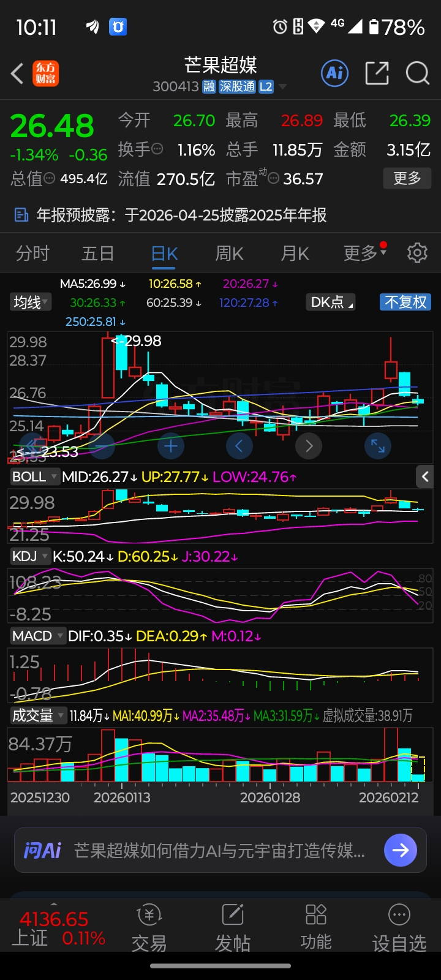The image size is (441, 980).
Task: Tap the candlestick at 29.98 high
Action: point(108,366)
